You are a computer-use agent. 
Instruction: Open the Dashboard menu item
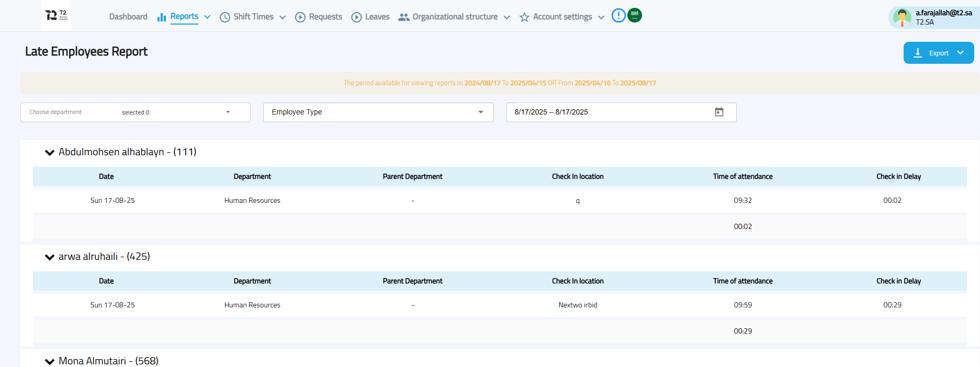[128, 17]
